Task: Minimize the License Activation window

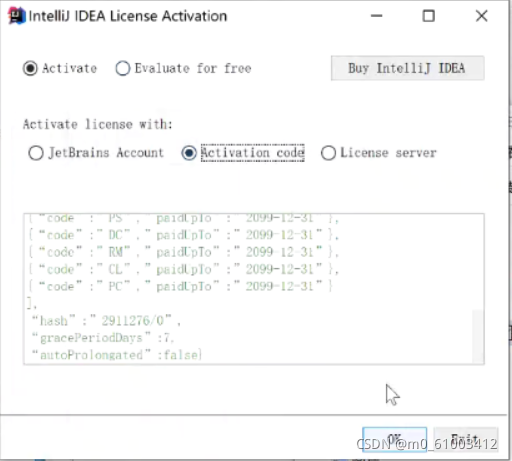Action: coord(377,16)
